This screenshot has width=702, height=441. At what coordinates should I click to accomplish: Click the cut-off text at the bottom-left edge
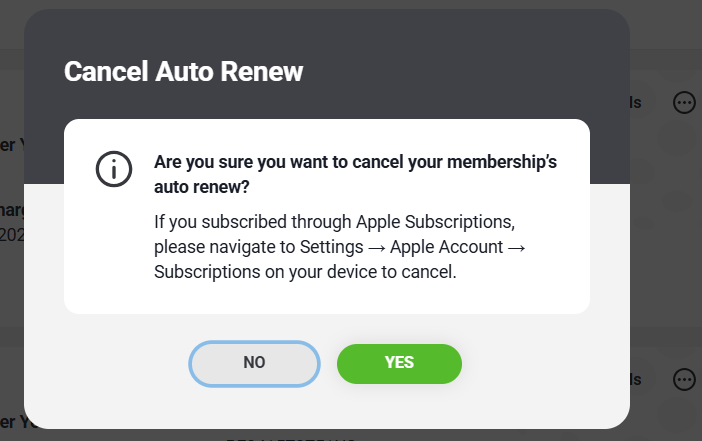12,422
